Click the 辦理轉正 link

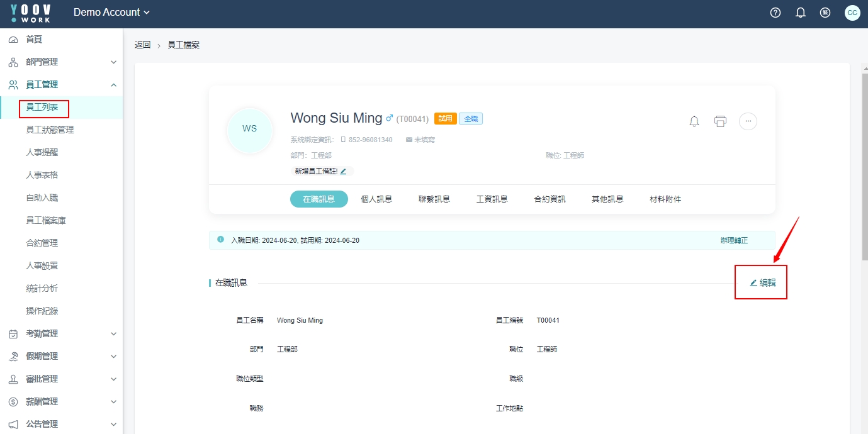pyautogui.click(x=734, y=240)
